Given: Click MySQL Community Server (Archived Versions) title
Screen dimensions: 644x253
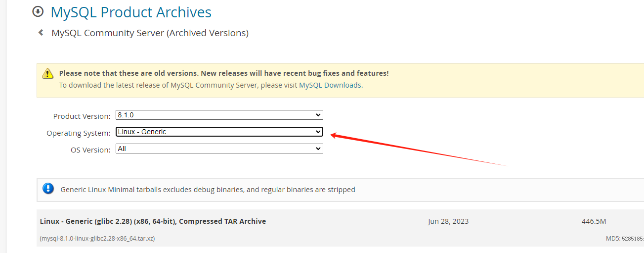Looking at the screenshot, I should coord(150,33).
